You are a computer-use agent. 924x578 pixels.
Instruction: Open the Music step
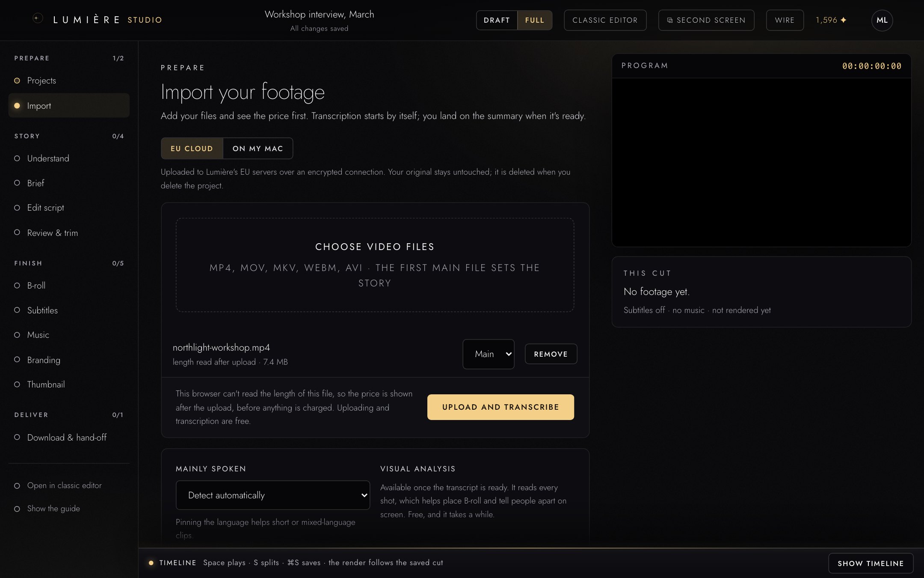(x=69, y=335)
